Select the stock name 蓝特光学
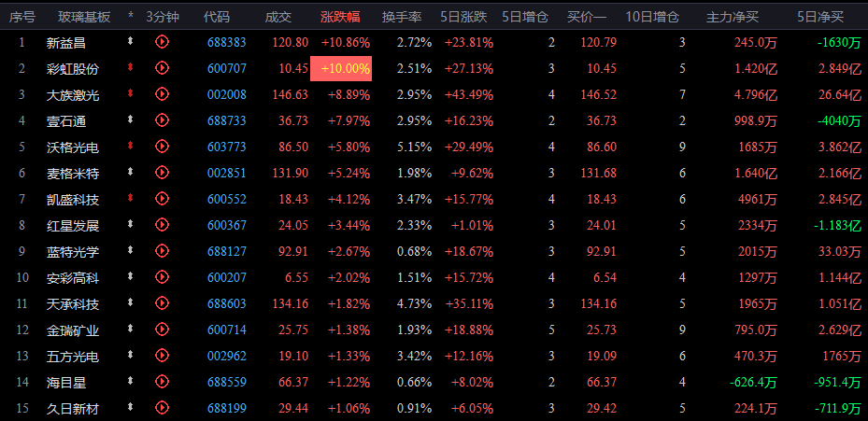Viewport: 868px width, 421px height. click(73, 252)
